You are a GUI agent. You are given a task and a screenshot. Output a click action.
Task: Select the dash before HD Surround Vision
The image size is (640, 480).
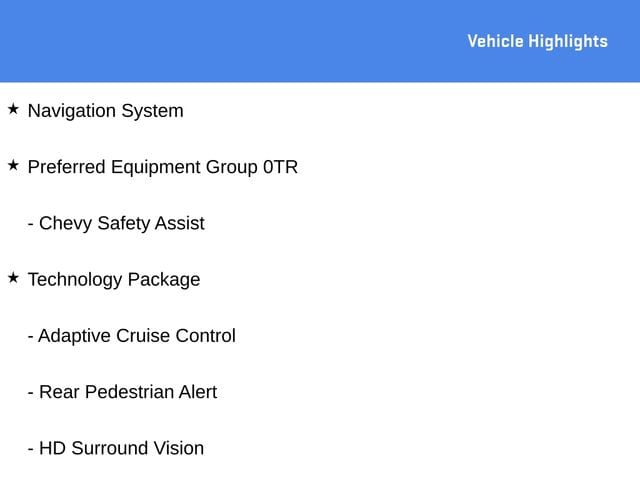click(x=31, y=449)
